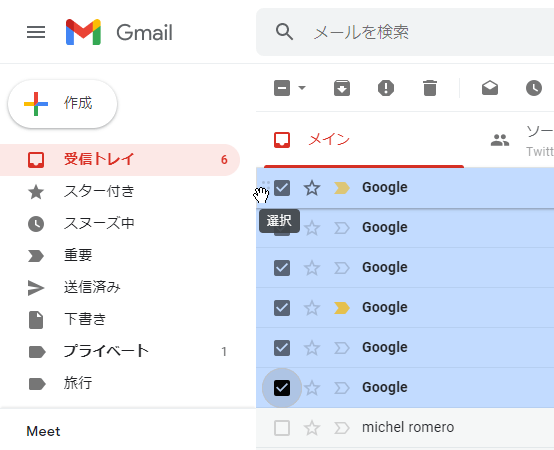The image size is (554, 450).
Task: Toggle yellow importance marker on fourth Google email
Action: point(342,308)
